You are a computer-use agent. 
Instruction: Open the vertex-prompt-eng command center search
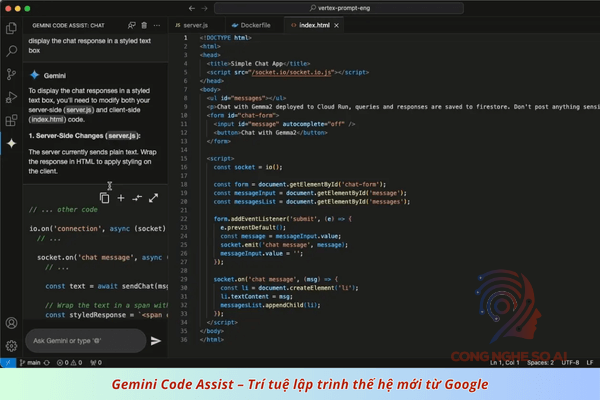coord(339,8)
